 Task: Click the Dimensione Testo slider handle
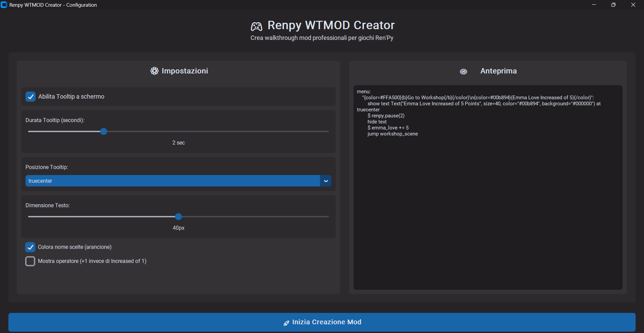tap(178, 217)
